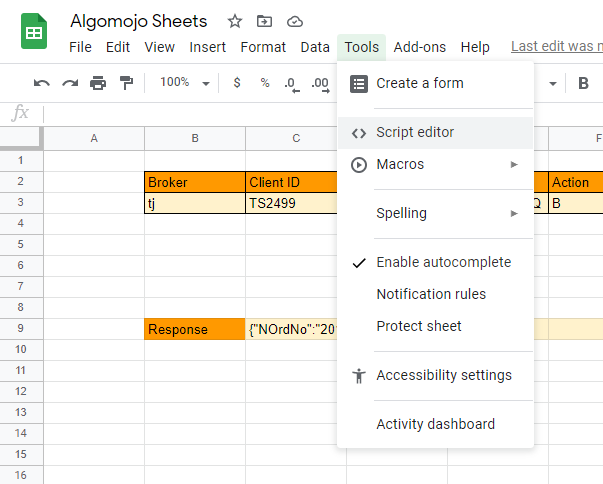This screenshot has height=484, width=603.
Task: Open the Google Sheets home icon
Action: 34,31
